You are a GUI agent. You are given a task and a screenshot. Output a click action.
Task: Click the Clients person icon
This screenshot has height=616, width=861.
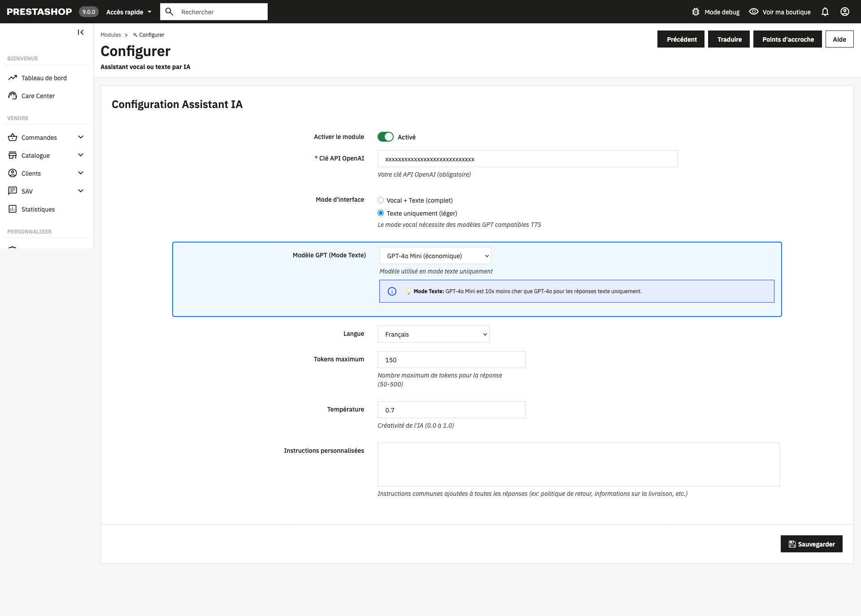[13, 173]
